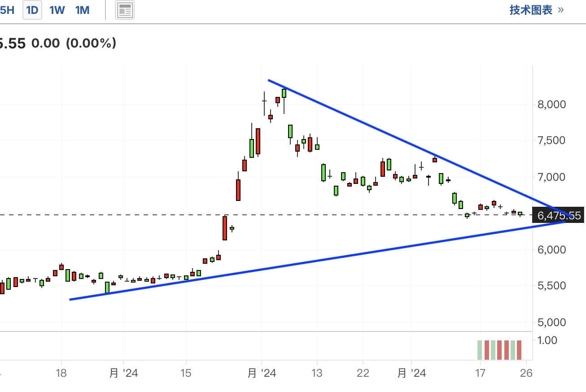This screenshot has width=586, height=392.
Task: Click the 26 date axis label
Action: pyautogui.click(x=526, y=373)
